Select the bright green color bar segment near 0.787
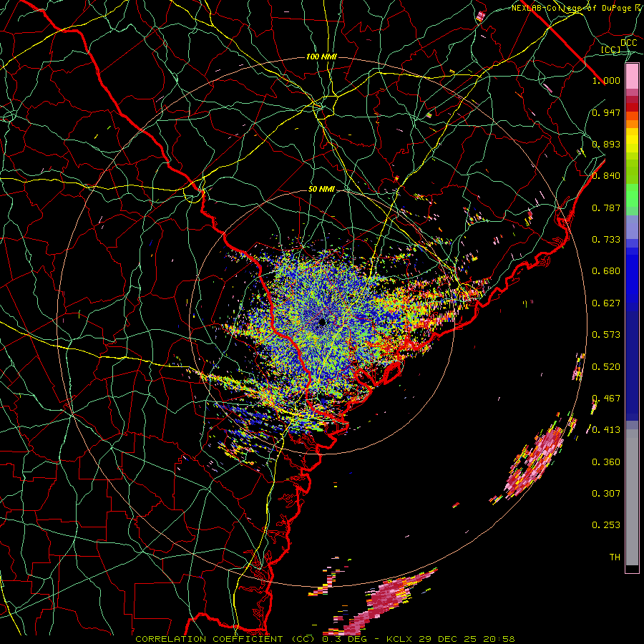The image size is (644, 644). 632,195
